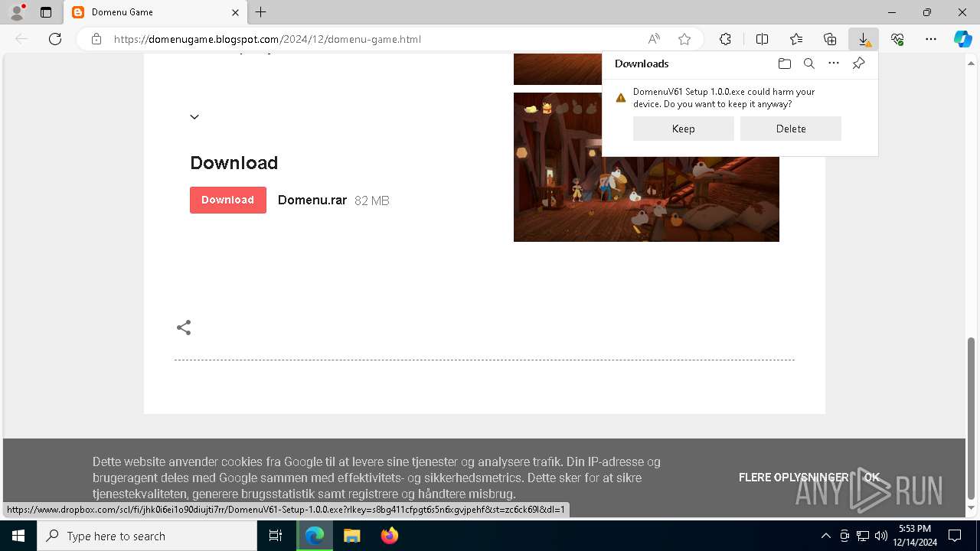The image size is (980, 551).
Task: Open the share icon below the post
Action: (x=184, y=328)
